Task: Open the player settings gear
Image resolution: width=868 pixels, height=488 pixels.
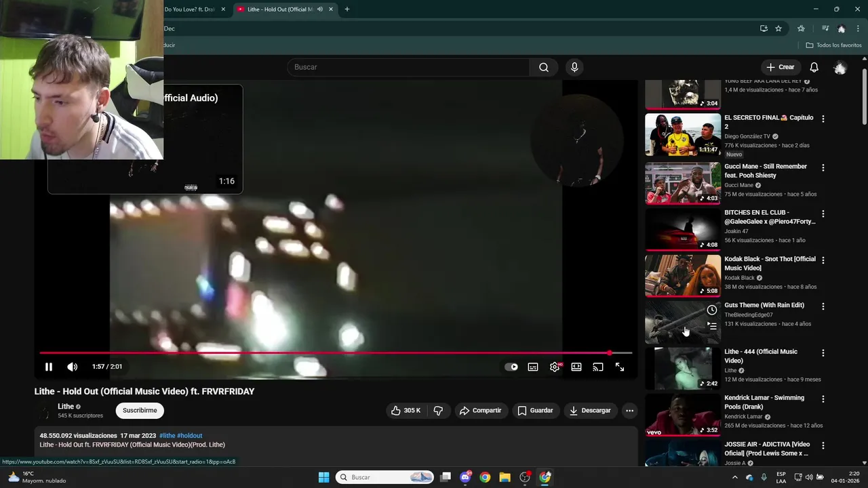Action: tap(555, 367)
